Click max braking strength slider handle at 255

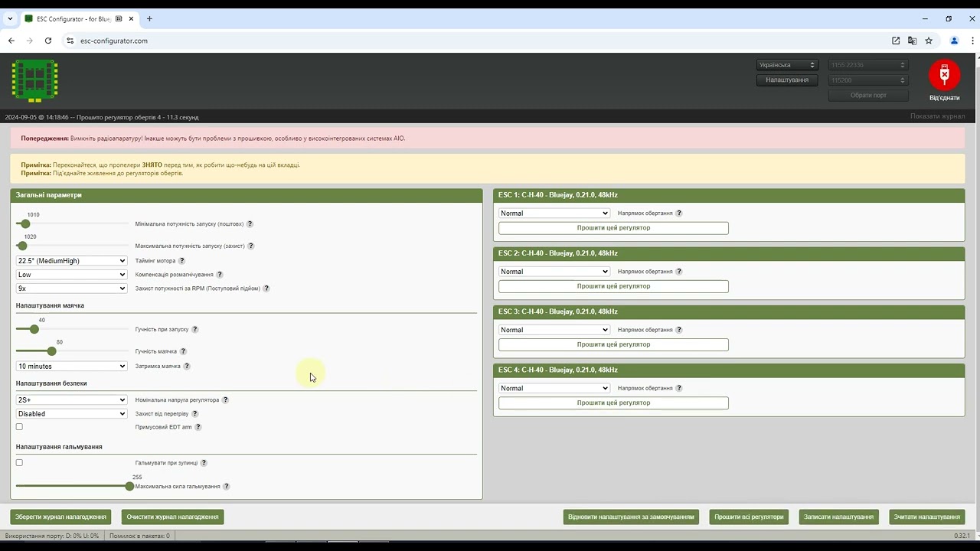(x=129, y=487)
